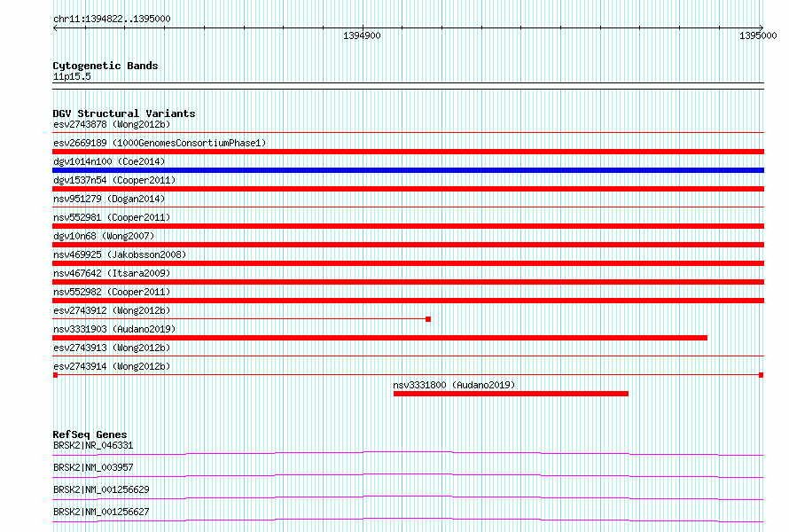Click the 1395000 ruler coordinate
This screenshot has width=789, height=532.
coord(758,35)
